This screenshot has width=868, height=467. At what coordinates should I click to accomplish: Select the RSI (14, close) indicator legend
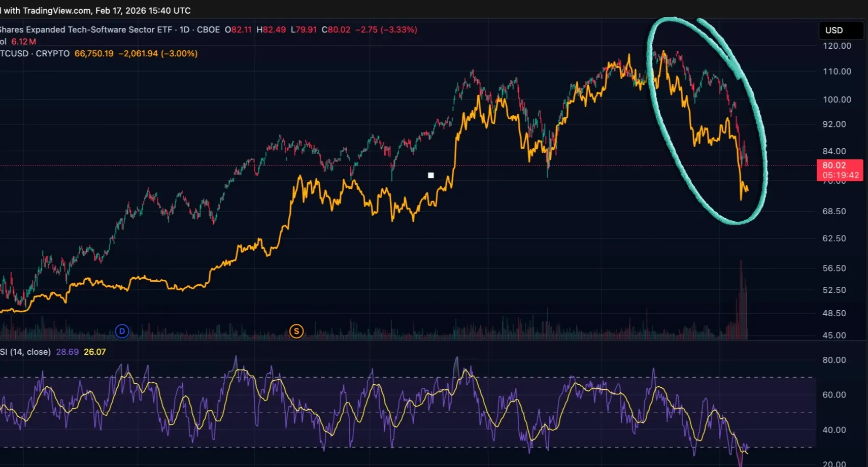tap(25, 352)
